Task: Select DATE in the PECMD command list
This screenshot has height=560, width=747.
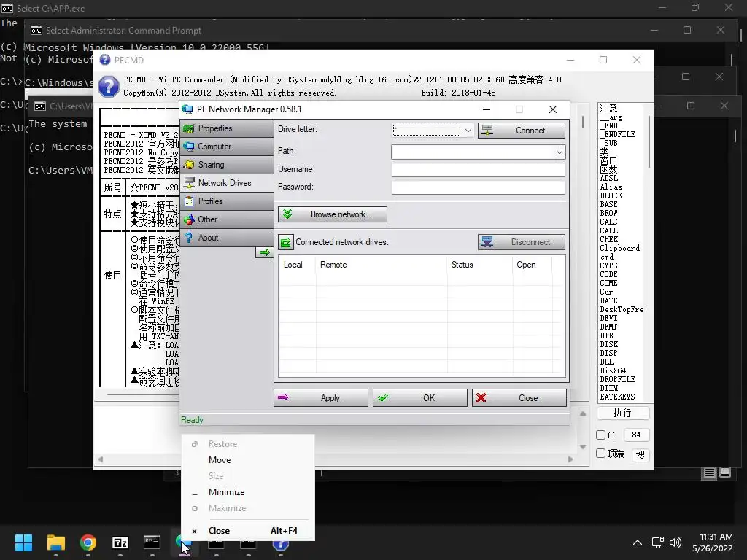Action: [x=609, y=301]
